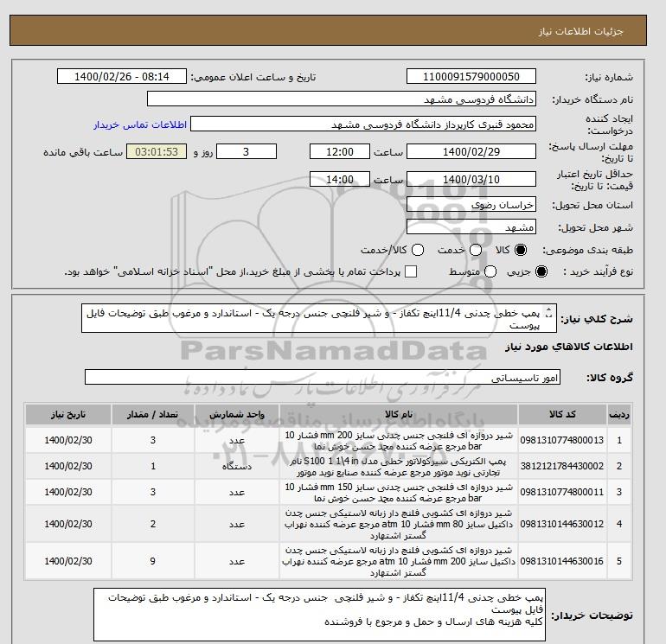Viewport: 666px width, 644px height.
Task: Click the quantity 2 in row 4
Action: (x=153, y=524)
